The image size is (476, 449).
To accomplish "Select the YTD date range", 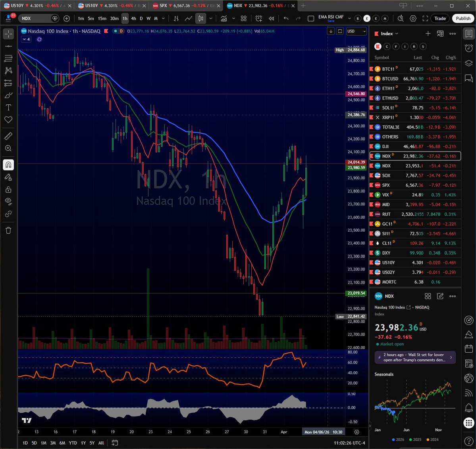I will 73,443.
